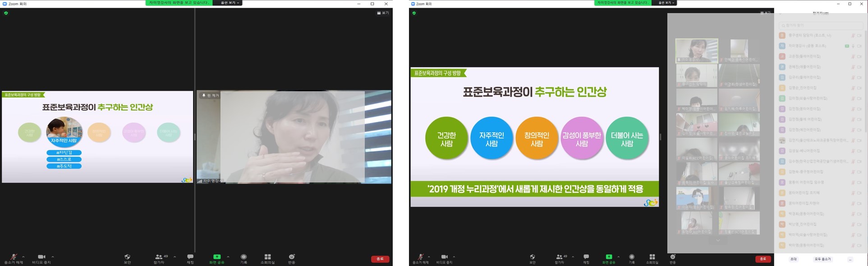Unmute microphone (음소거 해제) in left window
Image resolution: width=868 pixels, height=266 pixels.
[x=14, y=257]
